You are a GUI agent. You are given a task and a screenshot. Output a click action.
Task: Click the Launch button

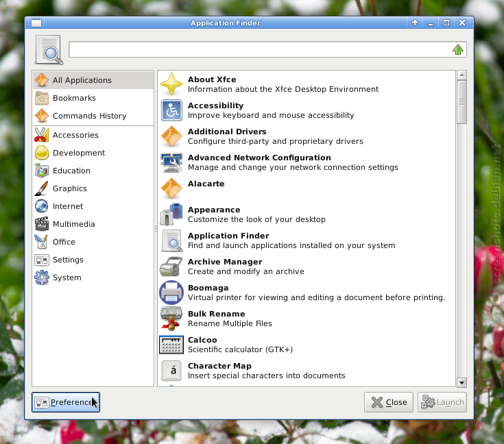click(442, 402)
